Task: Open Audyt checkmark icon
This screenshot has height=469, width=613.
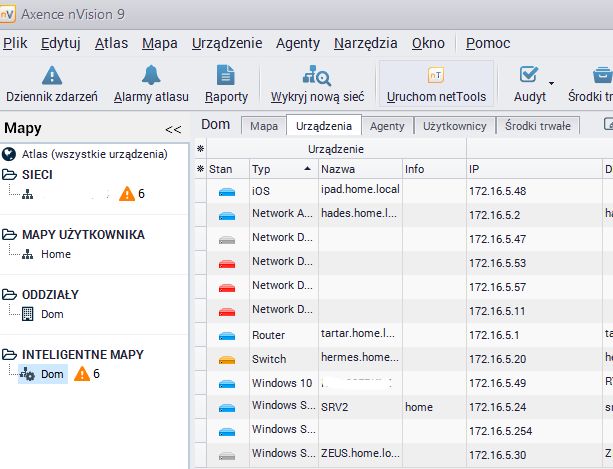Action: pyautogui.click(x=529, y=74)
